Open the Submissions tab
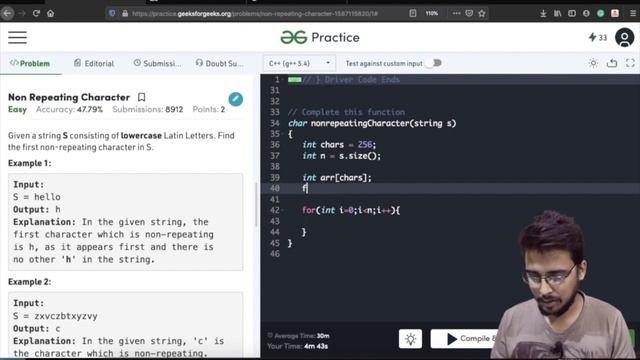Image resolution: width=640 pixels, height=360 pixels. coord(157,63)
